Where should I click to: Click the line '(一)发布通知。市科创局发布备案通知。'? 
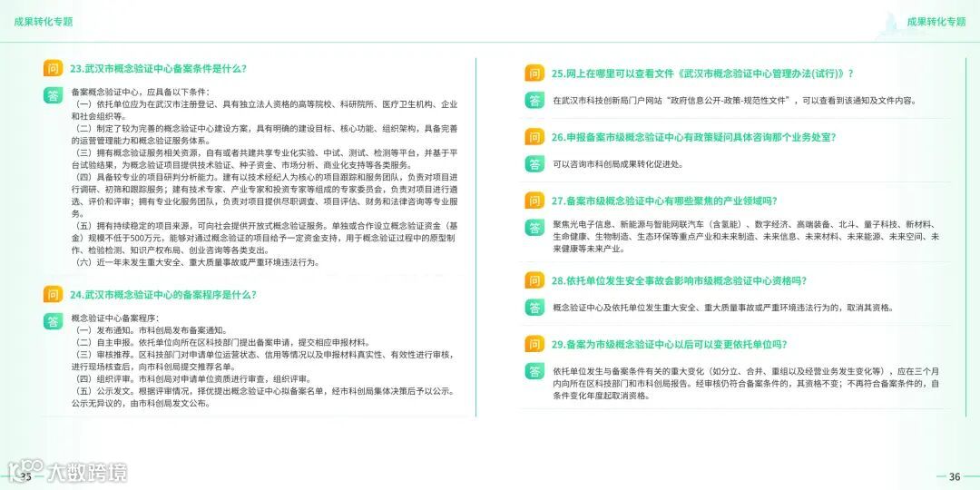(x=153, y=330)
